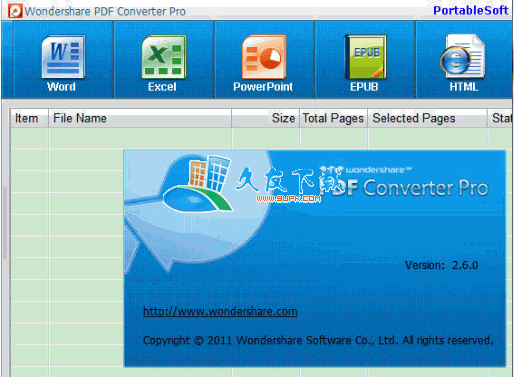Open the http://www.wondershare.com link
This screenshot has height=377, width=514.
click(220, 311)
